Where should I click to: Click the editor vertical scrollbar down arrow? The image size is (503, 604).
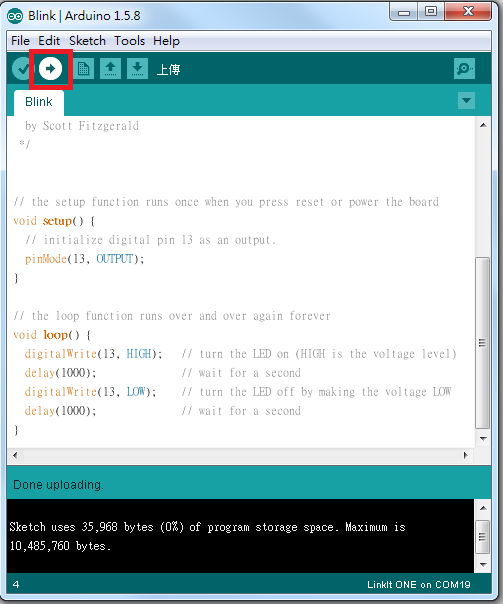point(483,438)
